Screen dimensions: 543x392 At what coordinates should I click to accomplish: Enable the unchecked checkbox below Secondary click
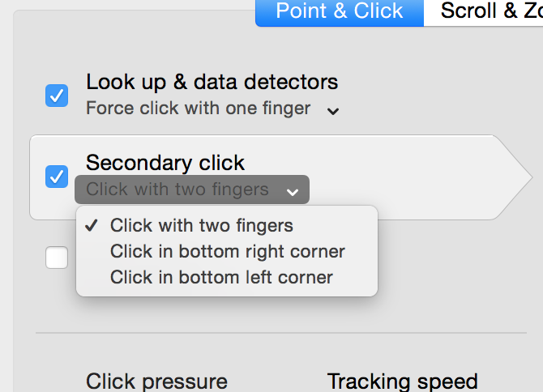click(57, 258)
